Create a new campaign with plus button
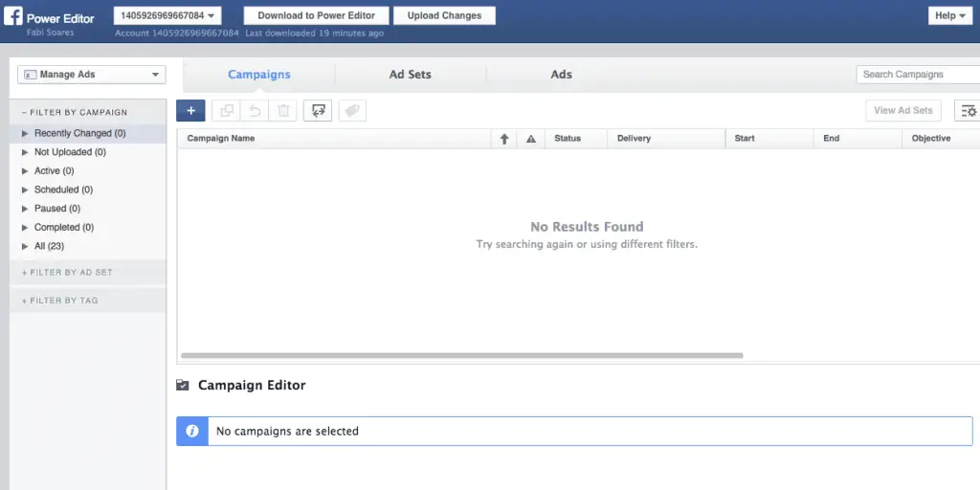The height and width of the screenshot is (490, 980). (190, 111)
